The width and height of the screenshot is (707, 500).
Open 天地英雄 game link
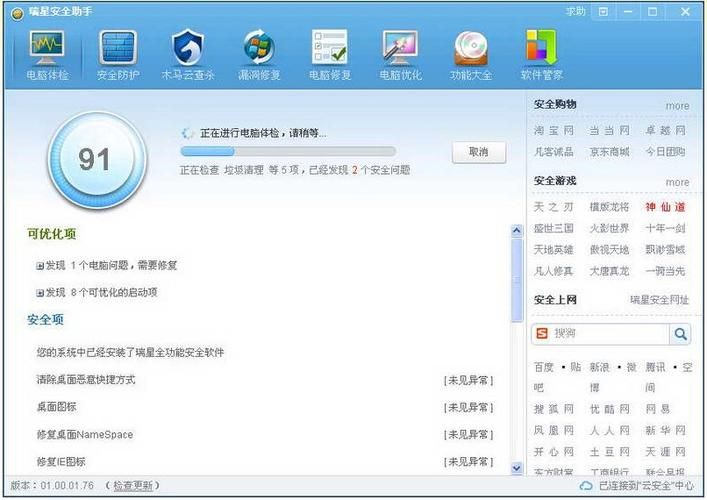(x=554, y=250)
